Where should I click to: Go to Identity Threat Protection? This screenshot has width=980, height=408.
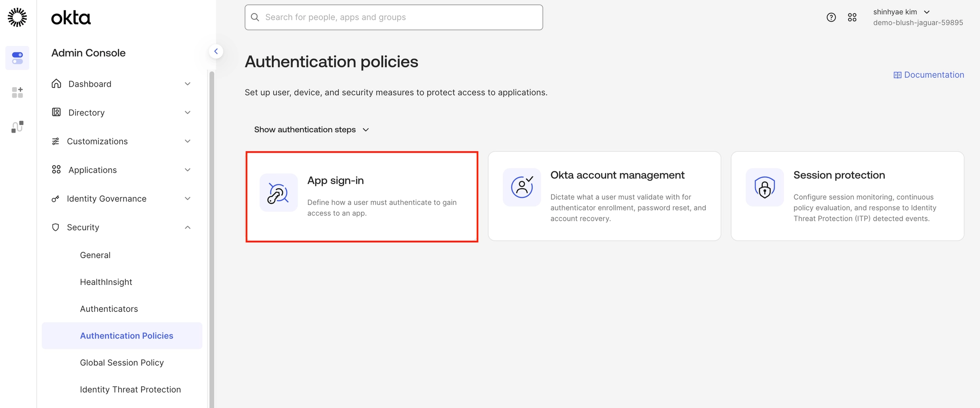pyautogui.click(x=130, y=389)
